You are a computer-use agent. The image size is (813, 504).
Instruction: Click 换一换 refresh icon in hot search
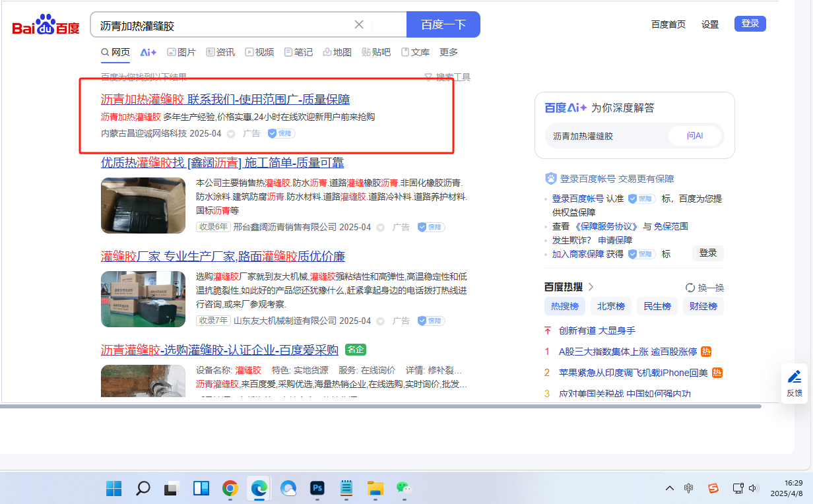click(x=690, y=288)
